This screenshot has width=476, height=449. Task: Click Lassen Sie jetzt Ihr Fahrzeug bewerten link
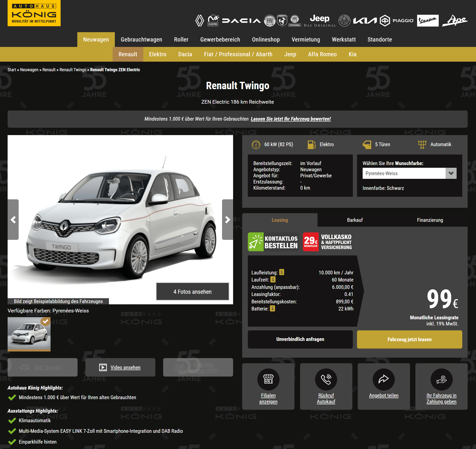click(291, 119)
